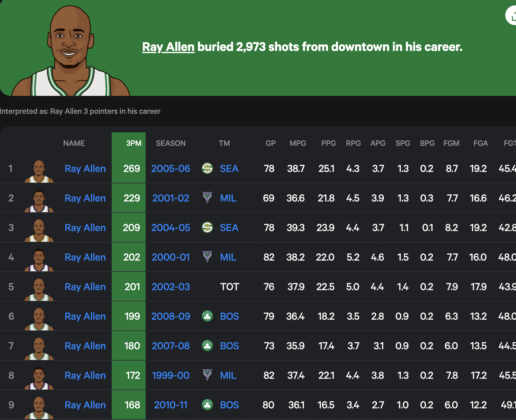Screen dimensions: 516x420
Task: Sort the table by the 3PM column header
Action: pos(133,143)
